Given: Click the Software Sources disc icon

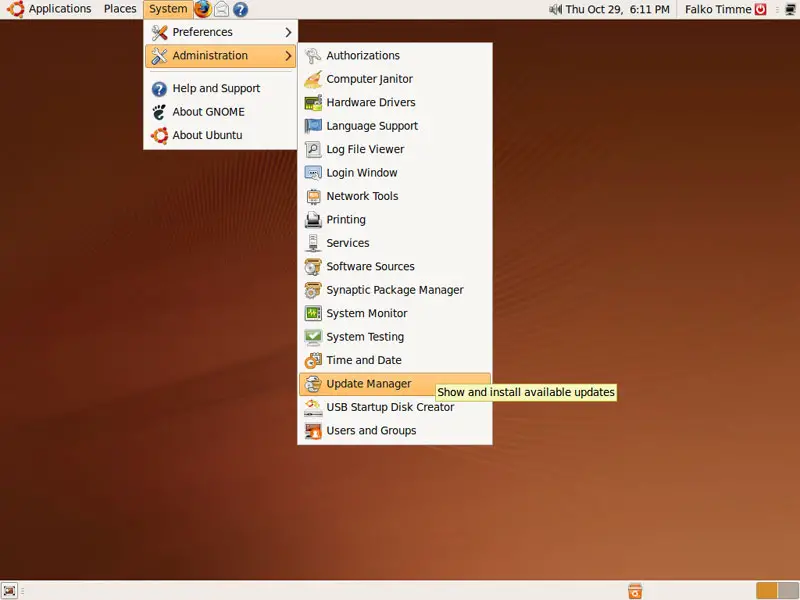Looking at the screenshot, I should pos(313,267).
